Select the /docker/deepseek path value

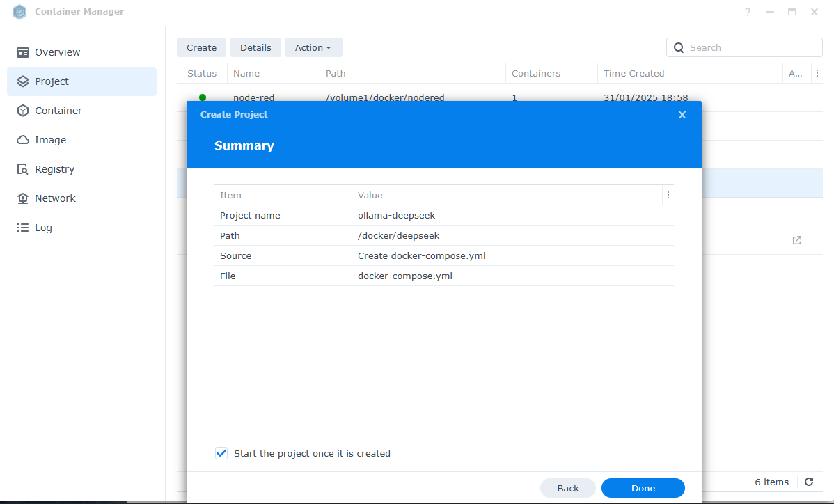click(398, 235)
